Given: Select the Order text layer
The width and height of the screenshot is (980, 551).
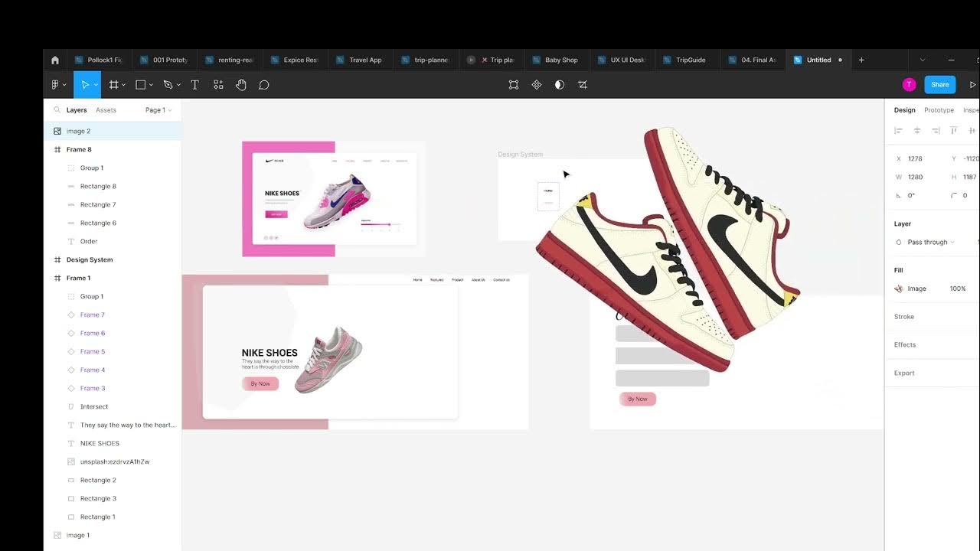Looking at the screenshot, I should 113,242.
